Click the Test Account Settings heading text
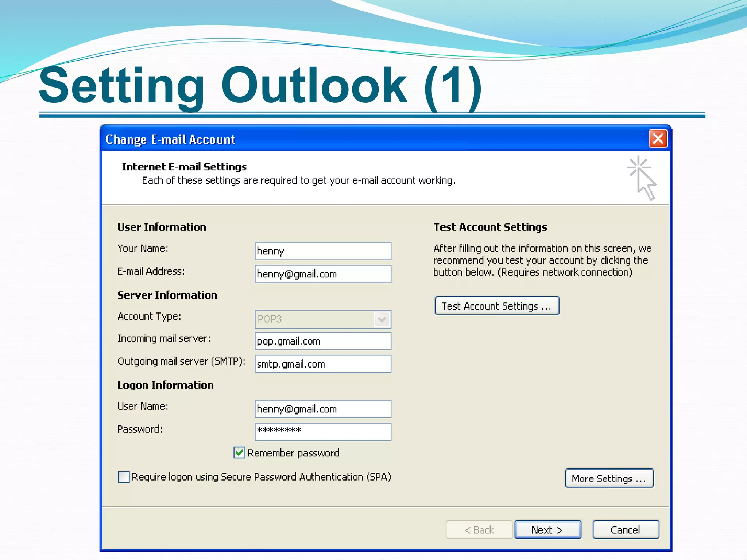This screenshot has height=560, width=747. (x=490, y=227)
